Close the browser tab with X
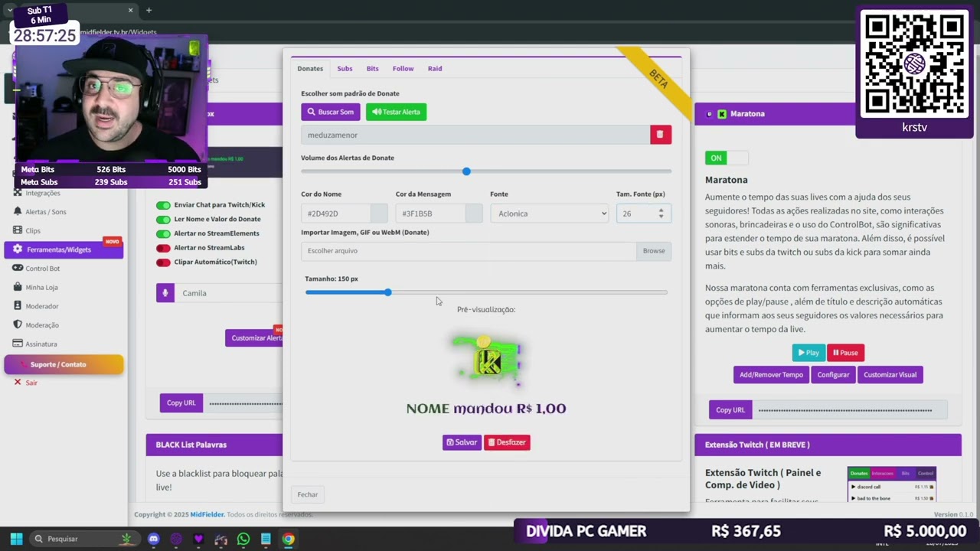The image size is (980, 551). (130, 10)
